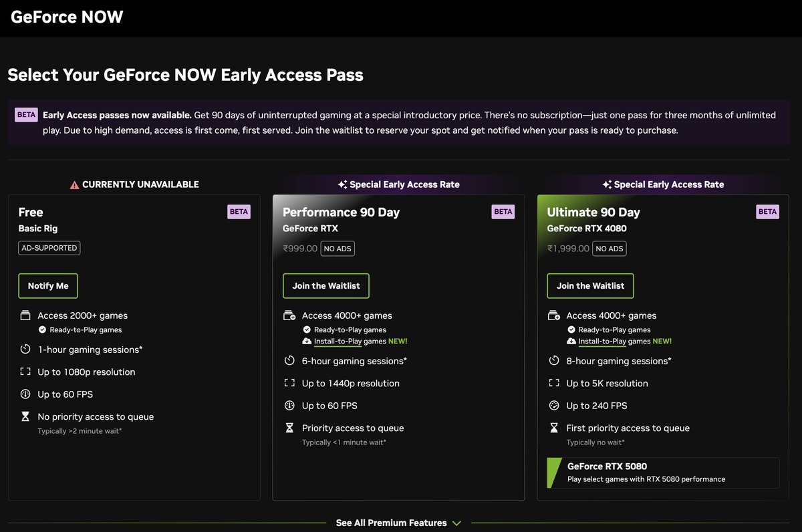This screenshot has width=802, height=532.
Task: Click the GeForce RTX 5080 promo box
Action: [x=663, y=473]
